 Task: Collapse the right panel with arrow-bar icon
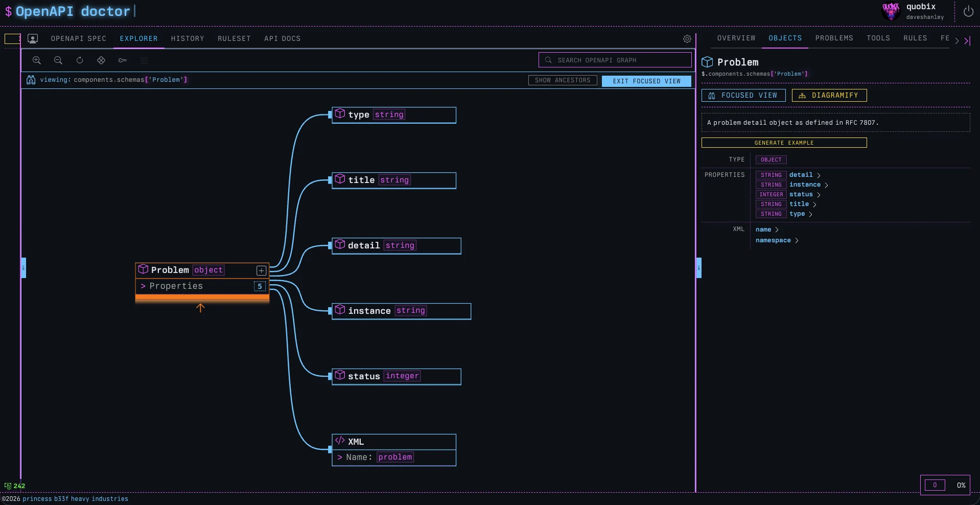point(967,41)
